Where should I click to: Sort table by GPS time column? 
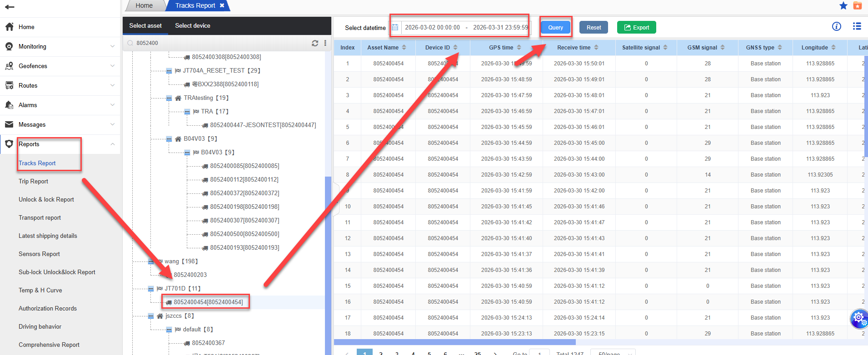519,48
